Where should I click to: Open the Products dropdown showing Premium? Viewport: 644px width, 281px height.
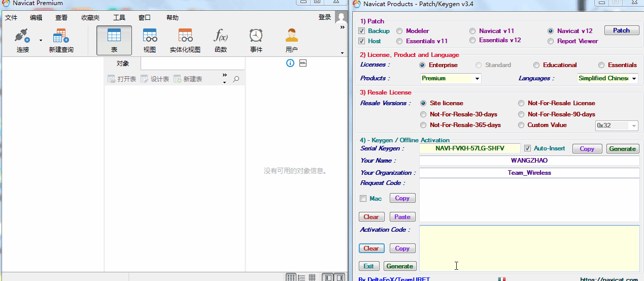click(x=451, y=78)
